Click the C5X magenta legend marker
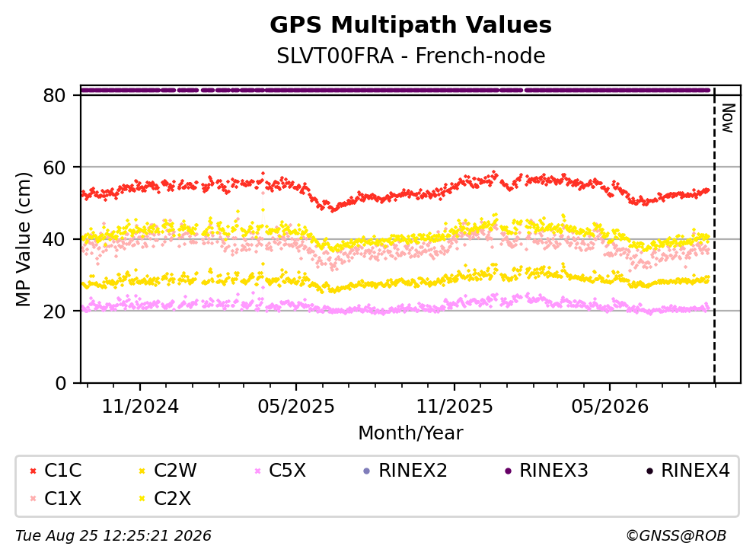The width and height of the screenshot is (756, 559). point(257,471)
